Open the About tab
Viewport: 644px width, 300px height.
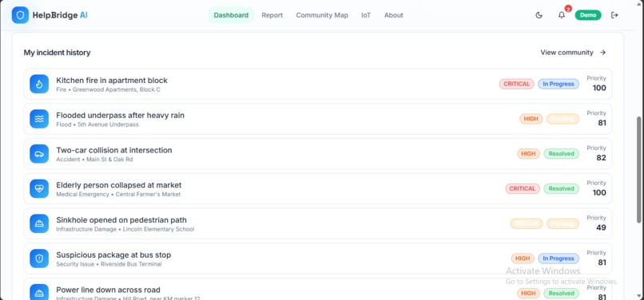(393, 15)
